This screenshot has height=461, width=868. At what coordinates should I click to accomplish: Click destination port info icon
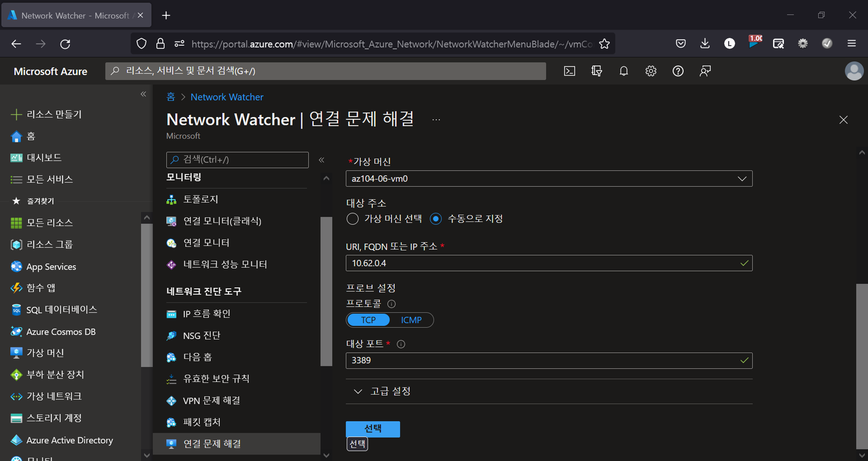point(401,344)
